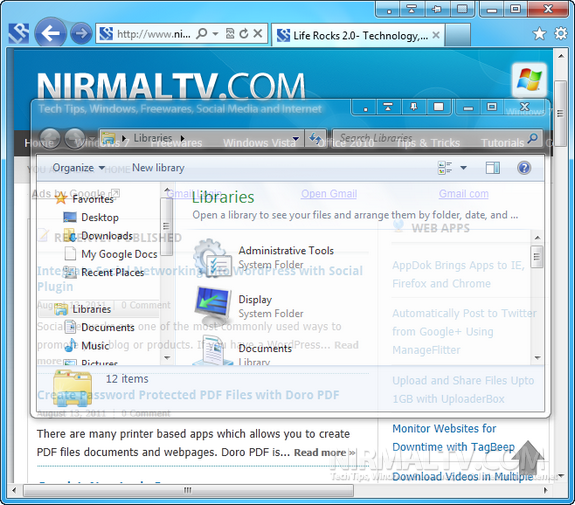Viewport: 575px width, 505px height.
Task: Open the Organize menu
Action: click(78, 168)
